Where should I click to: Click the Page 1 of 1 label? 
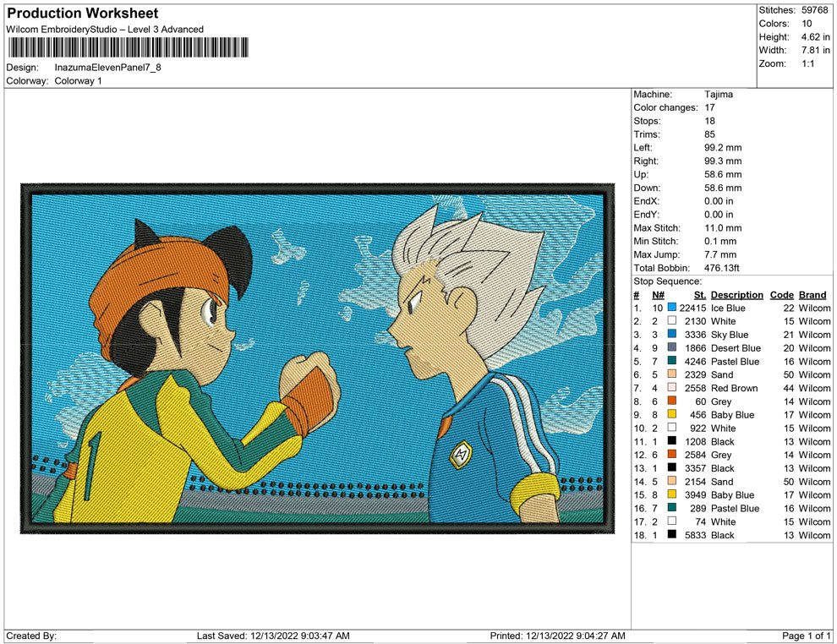pyautogui.click(x=806, y=636)
